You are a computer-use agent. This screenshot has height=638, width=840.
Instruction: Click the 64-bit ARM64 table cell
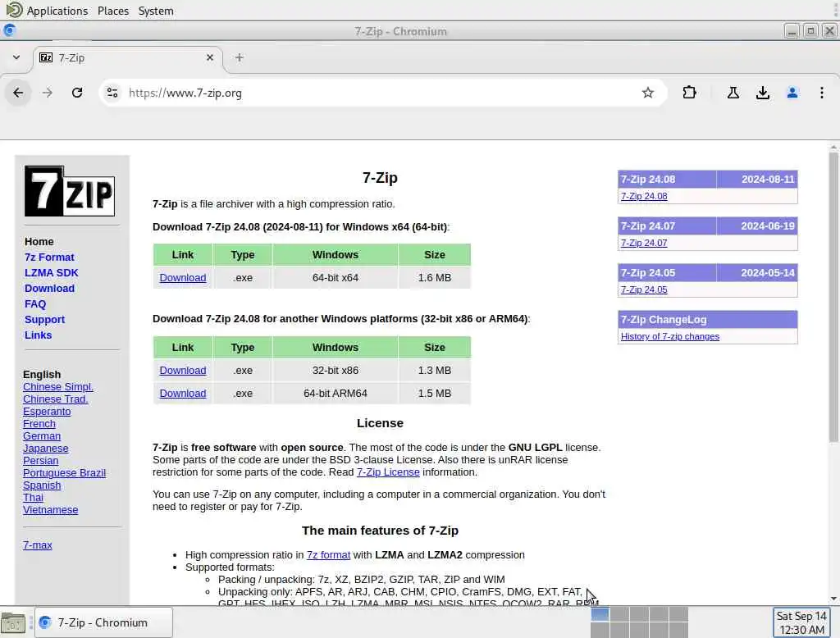pyautogui.click(x=336, y=393)
